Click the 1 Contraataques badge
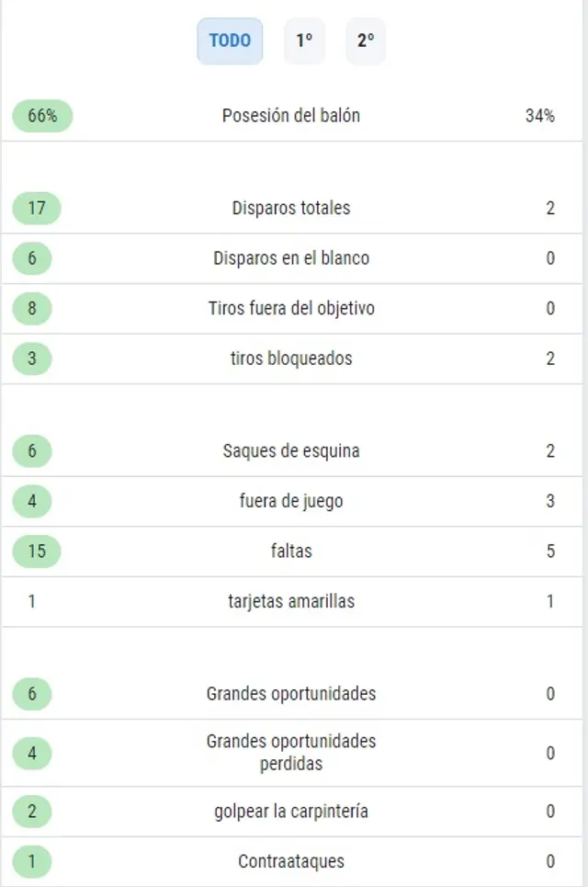This screenshot has height=887, width=588. [32, 861]
